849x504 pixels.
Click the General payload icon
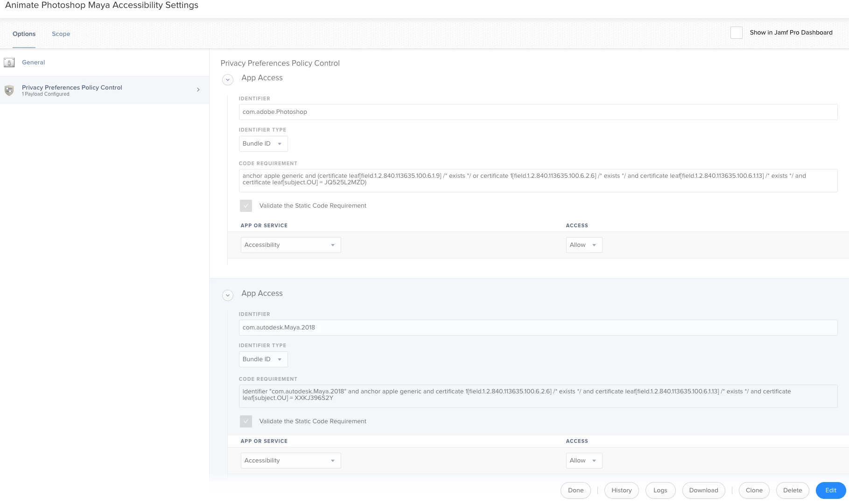9,63
